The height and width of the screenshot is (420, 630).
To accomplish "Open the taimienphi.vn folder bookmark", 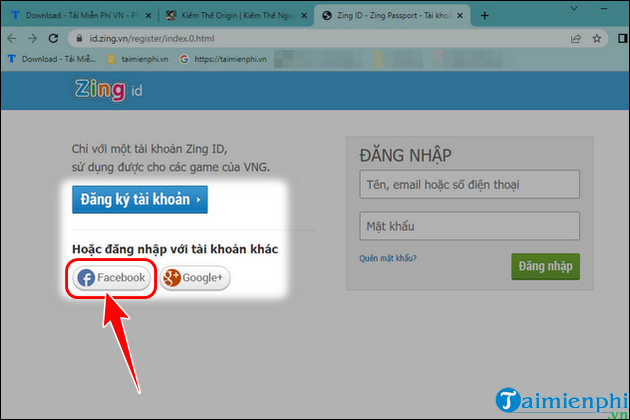I will point(138,59).
